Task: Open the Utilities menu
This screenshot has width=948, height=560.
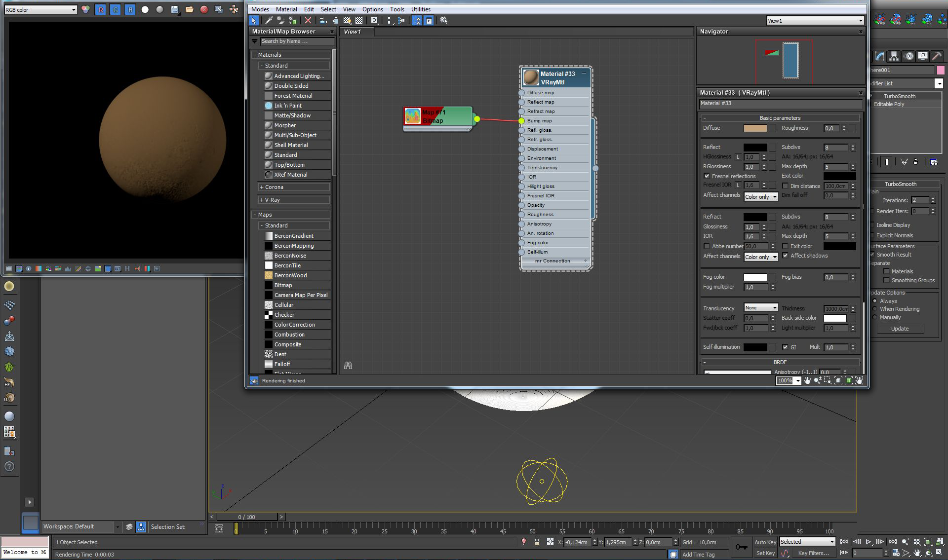Action: pyautogui.click(x=421, y=9)
